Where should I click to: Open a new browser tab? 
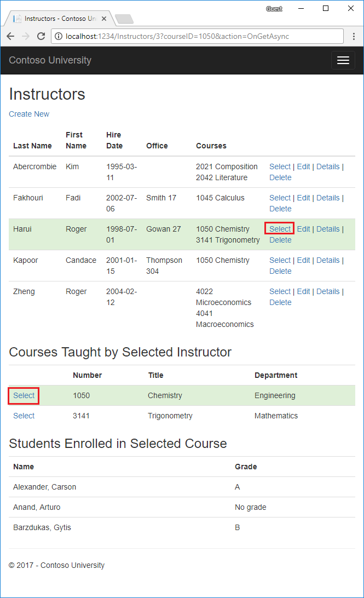(124, 18)
